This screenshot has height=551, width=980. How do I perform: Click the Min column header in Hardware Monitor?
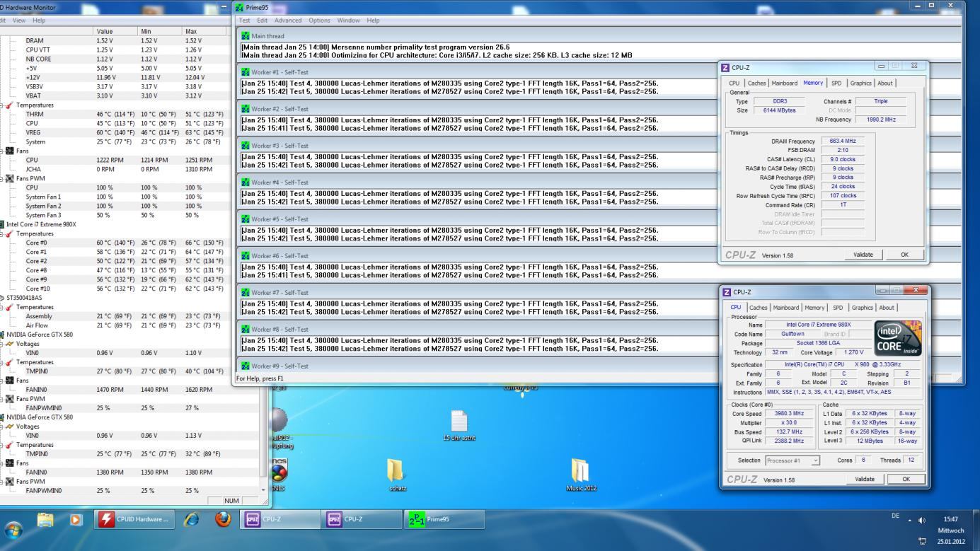click(x=161, y=31)
